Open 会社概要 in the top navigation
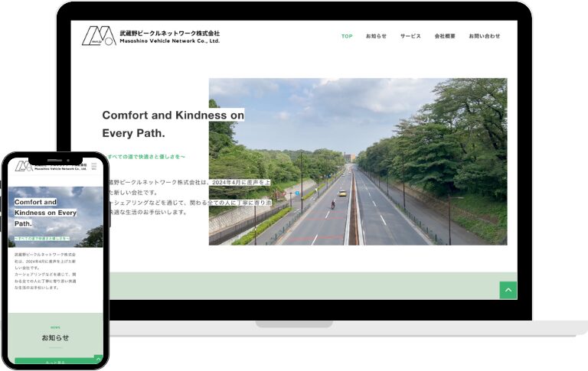 [445, 36]
